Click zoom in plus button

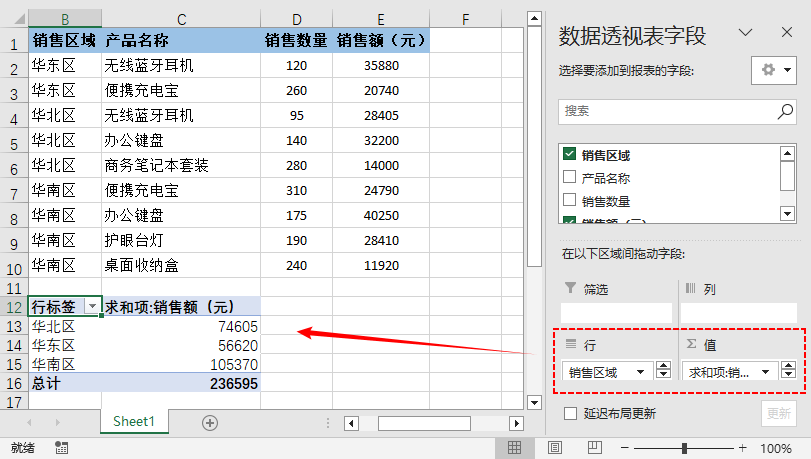coord(743,448)
